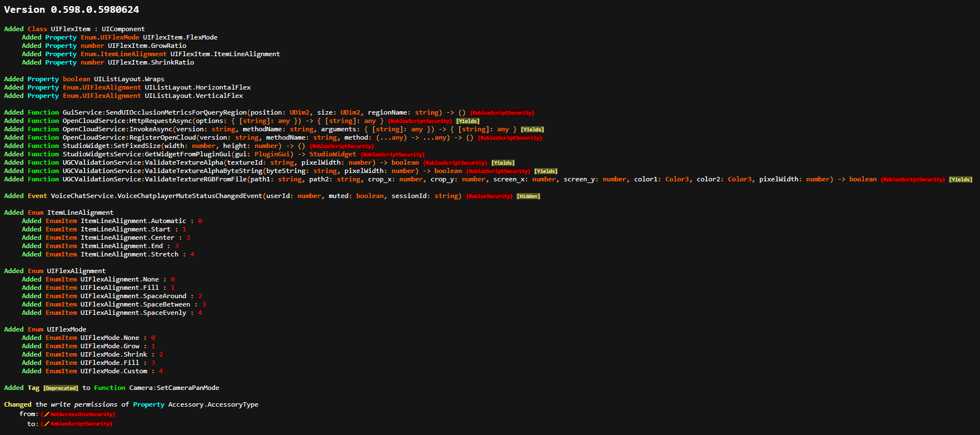Click 'UIFlexItem.GrowRatio' property name
This screenshot has width=980, height=435.
(147, 46)
